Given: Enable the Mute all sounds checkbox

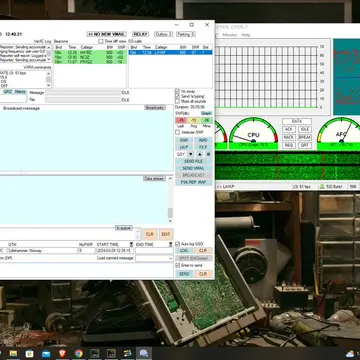Looking at the screenshot, I should point(177,101).
